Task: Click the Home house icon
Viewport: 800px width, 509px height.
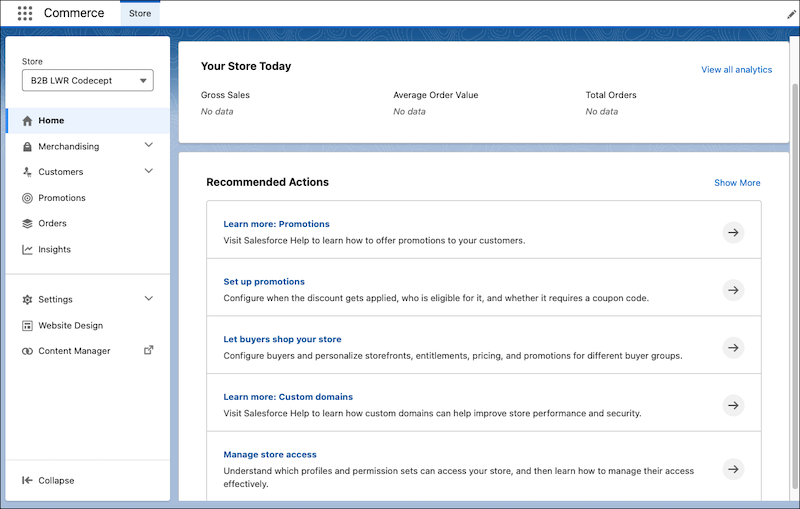Action: pyautogui.click(x=28, y=121)
